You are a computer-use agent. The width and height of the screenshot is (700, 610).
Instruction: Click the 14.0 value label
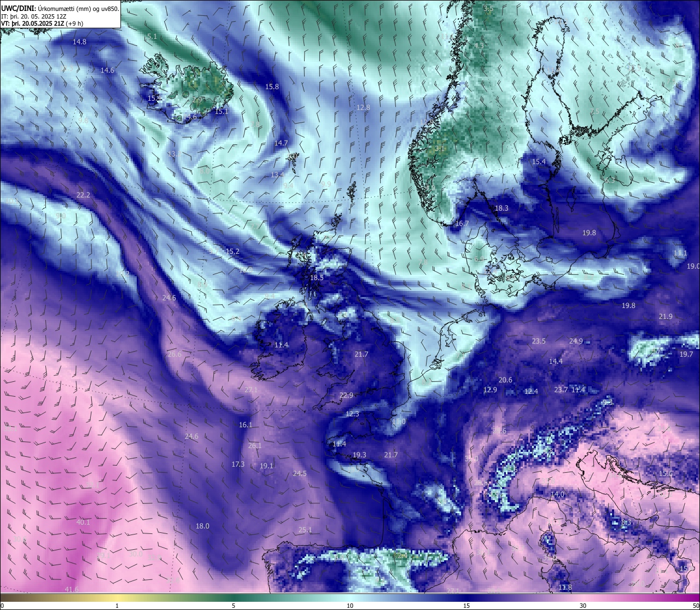pos(557,494)
